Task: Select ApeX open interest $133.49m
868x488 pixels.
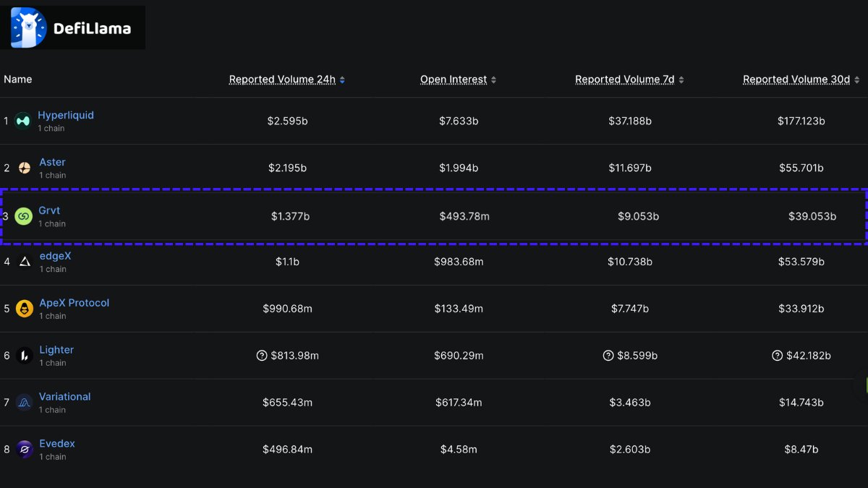Action: point(459,309)
